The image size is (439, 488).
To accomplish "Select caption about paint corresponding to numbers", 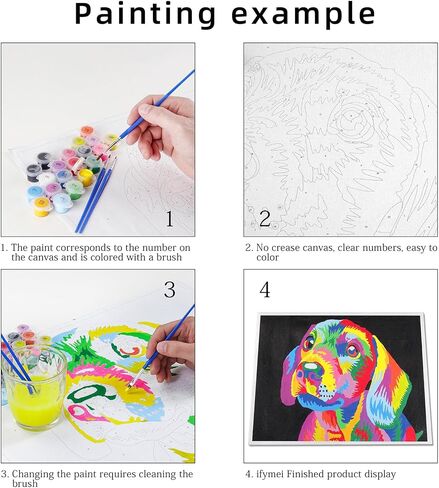I will pyautogui.click(x=96, y=252).
